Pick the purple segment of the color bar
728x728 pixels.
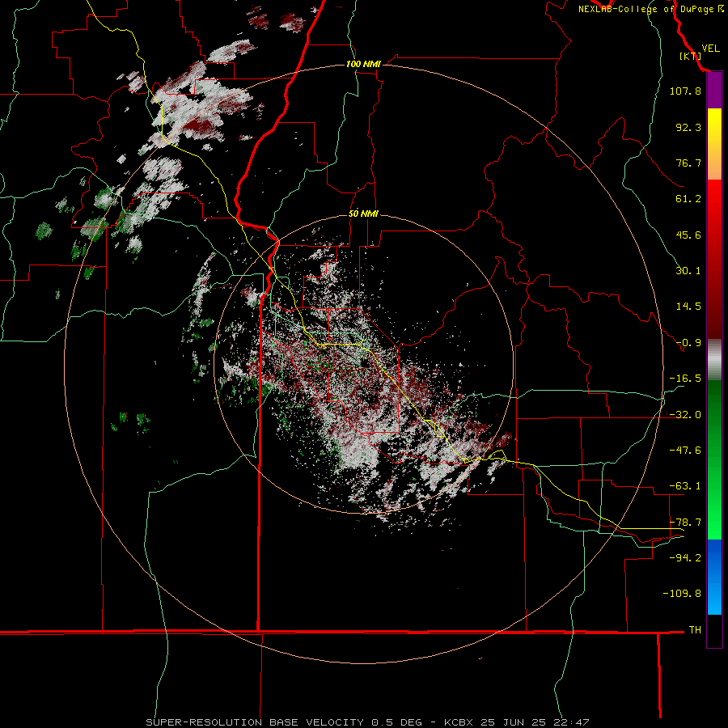(714, 90)
